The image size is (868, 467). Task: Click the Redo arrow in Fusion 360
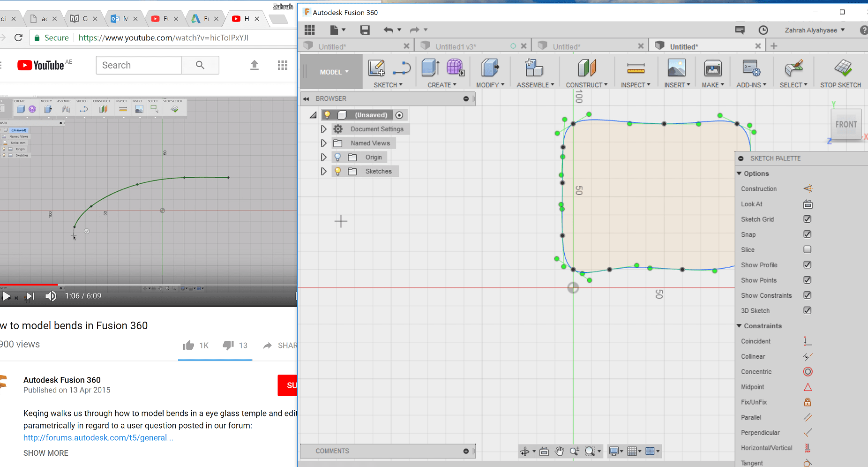coord(414,30)
